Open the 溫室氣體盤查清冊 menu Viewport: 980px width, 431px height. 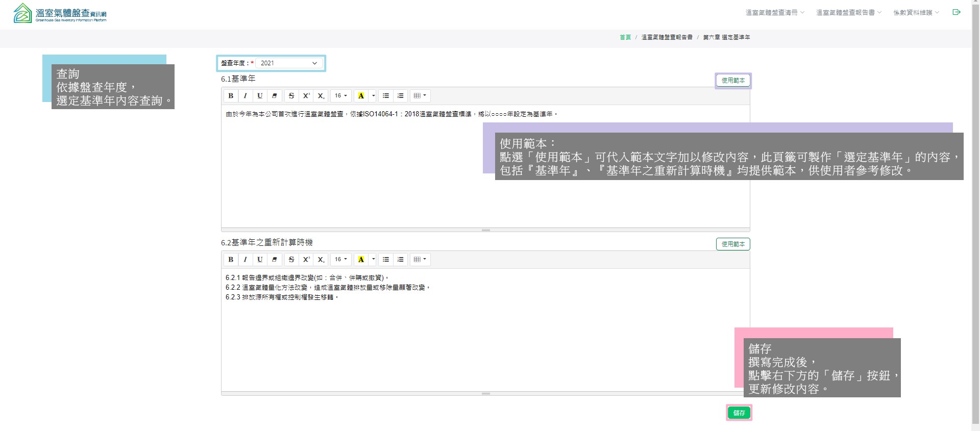774,13
